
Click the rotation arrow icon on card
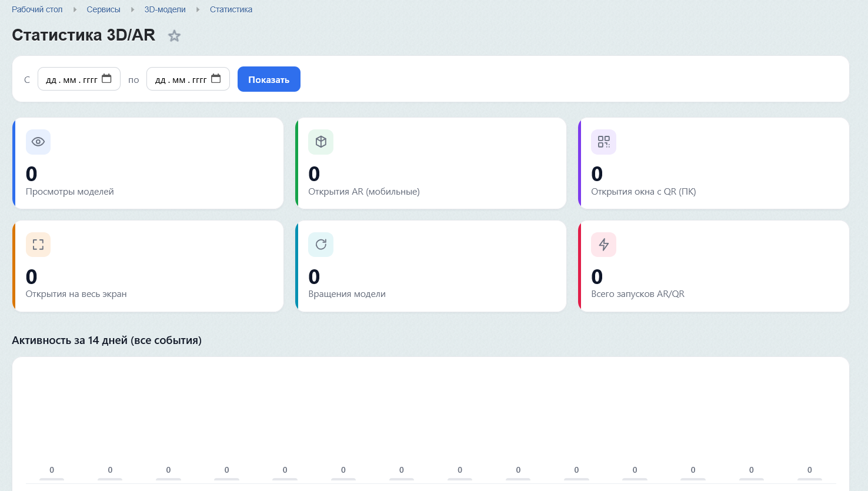coord(321,245)
